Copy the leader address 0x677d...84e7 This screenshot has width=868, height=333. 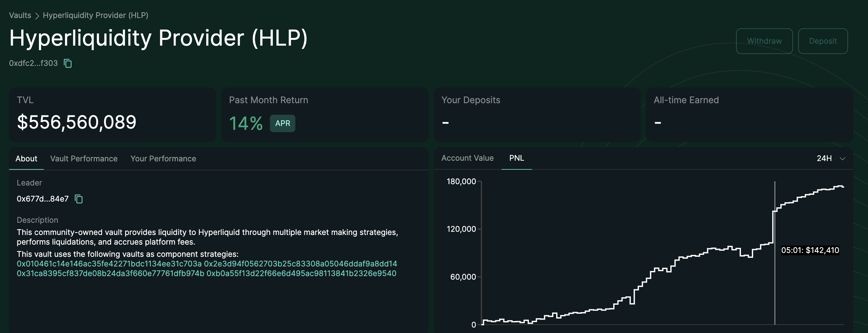[78, 199]
